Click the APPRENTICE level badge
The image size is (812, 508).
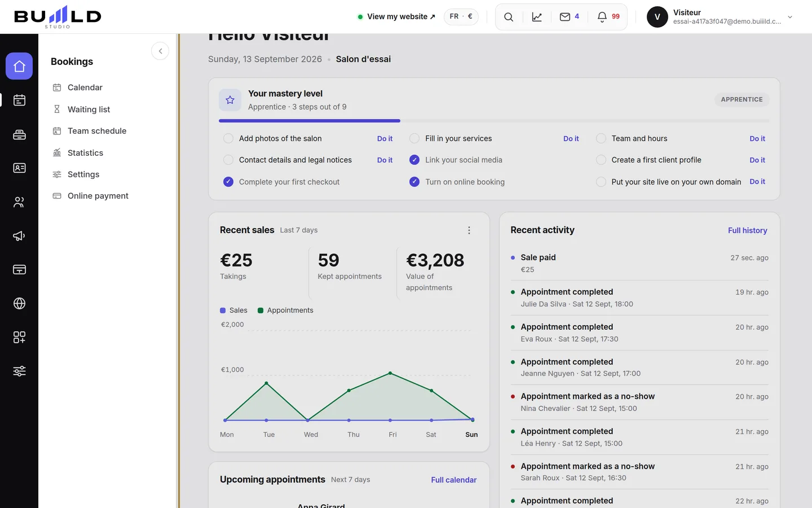[x=742, y=99]
